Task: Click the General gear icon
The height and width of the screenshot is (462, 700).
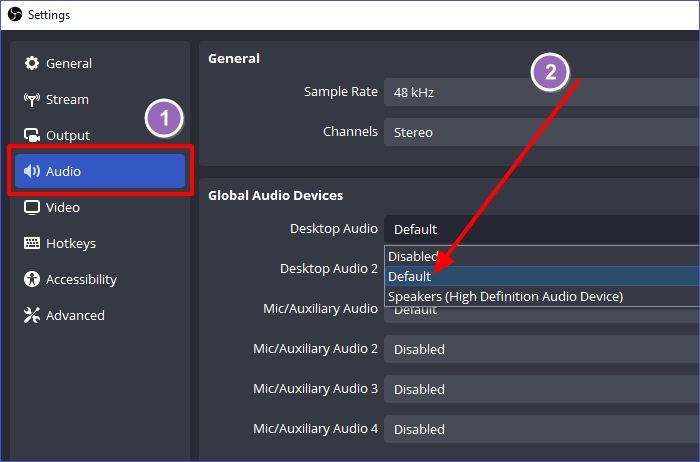Action: (x=31, y=64)
